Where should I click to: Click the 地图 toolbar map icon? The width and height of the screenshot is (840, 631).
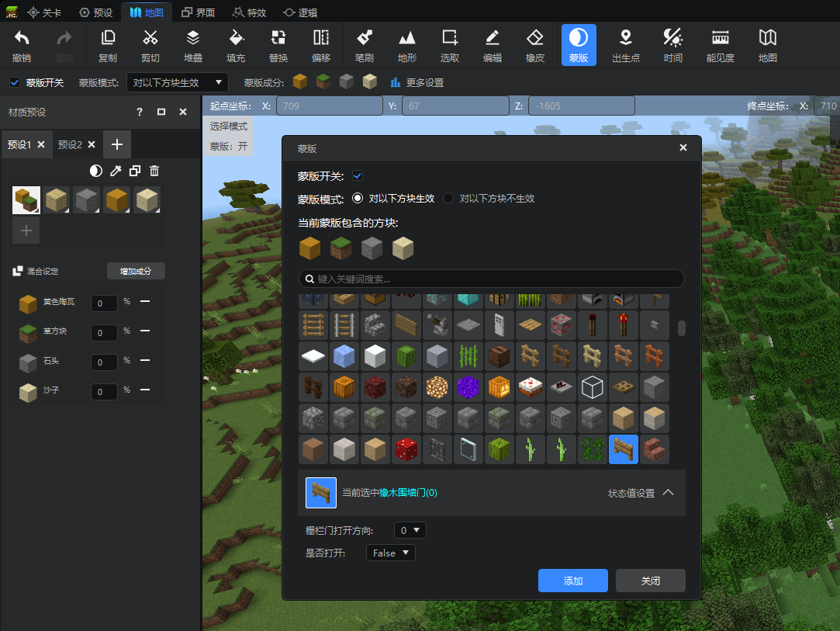pos(768,45)
